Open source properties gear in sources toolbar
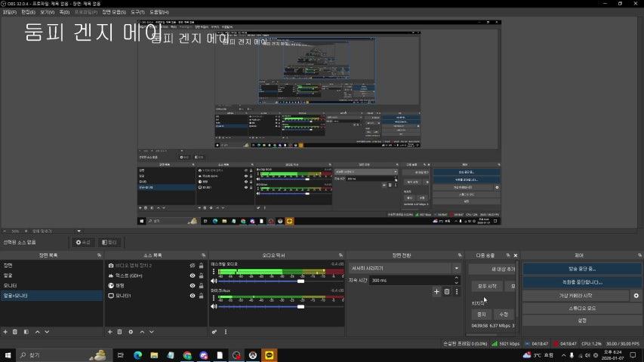The width and height of the screenshot is (644, 362). click(x=131, y=332)
